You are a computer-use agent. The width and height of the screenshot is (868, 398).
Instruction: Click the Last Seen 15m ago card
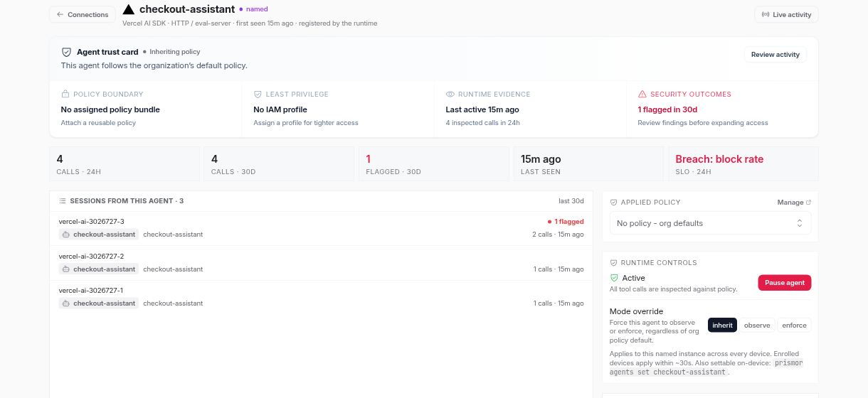click(x=588, y=164)
